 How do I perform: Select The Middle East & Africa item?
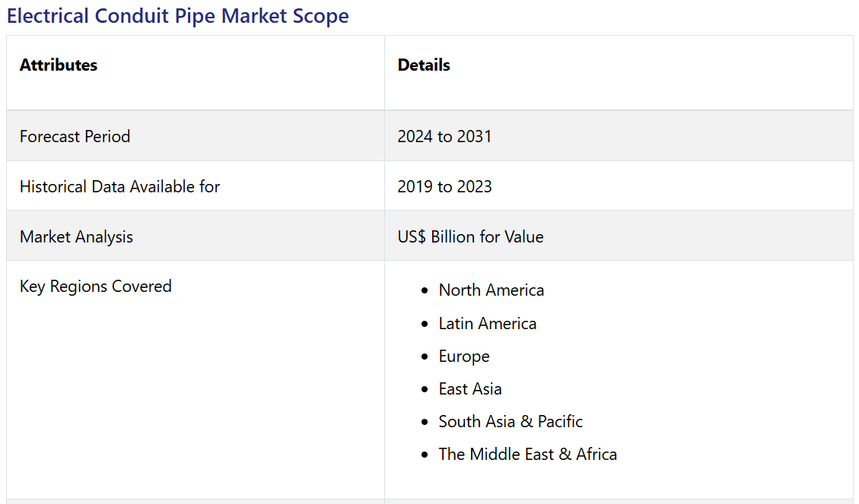pos(527,455)
